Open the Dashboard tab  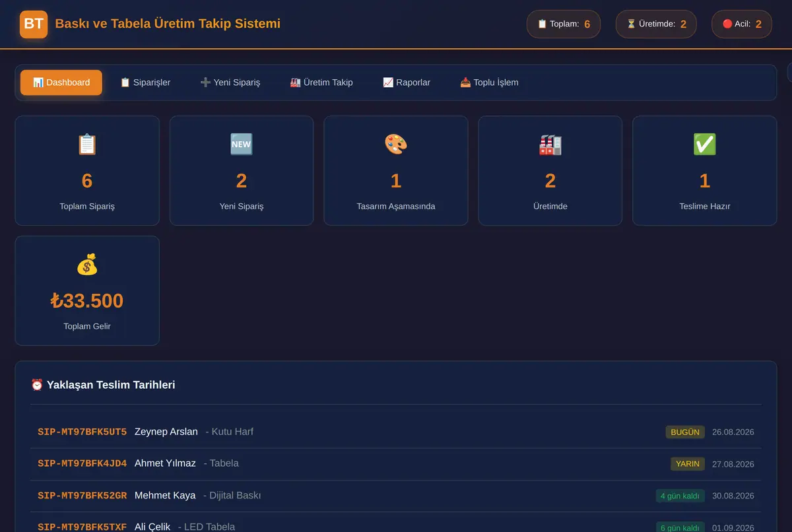click(x=61, y=83)
